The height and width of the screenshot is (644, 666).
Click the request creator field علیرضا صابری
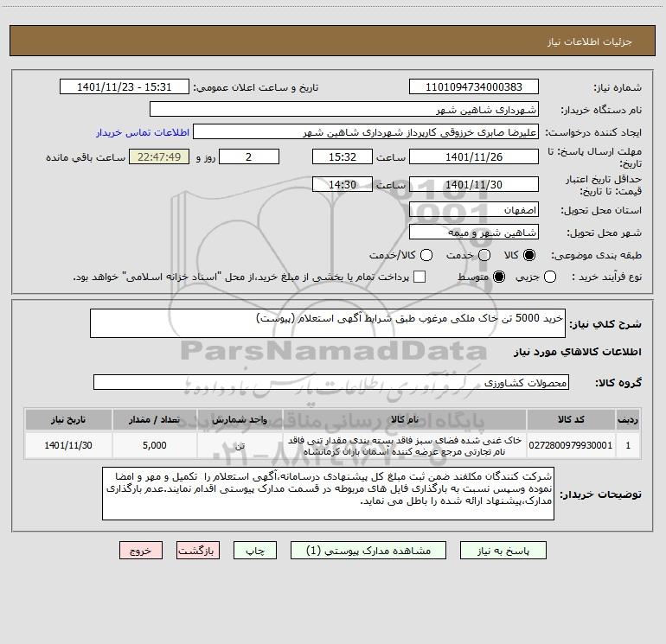coord(366,131)
